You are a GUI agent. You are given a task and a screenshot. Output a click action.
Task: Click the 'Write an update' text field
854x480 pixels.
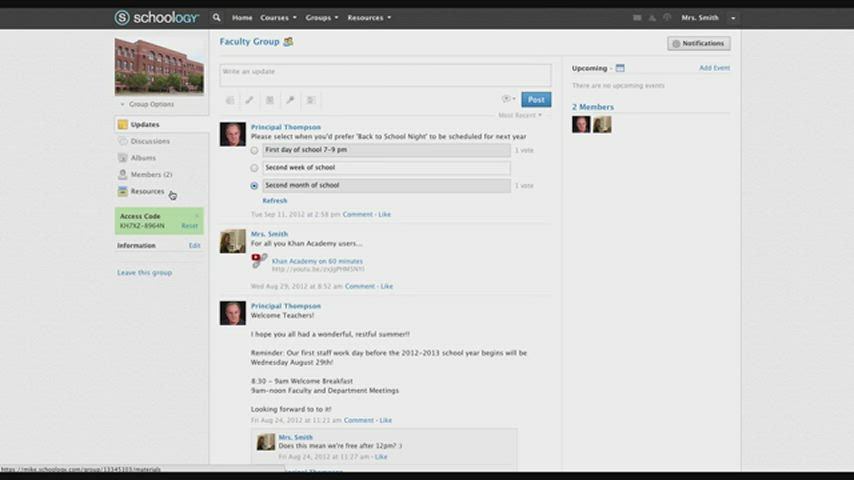[x=385, y=74]
